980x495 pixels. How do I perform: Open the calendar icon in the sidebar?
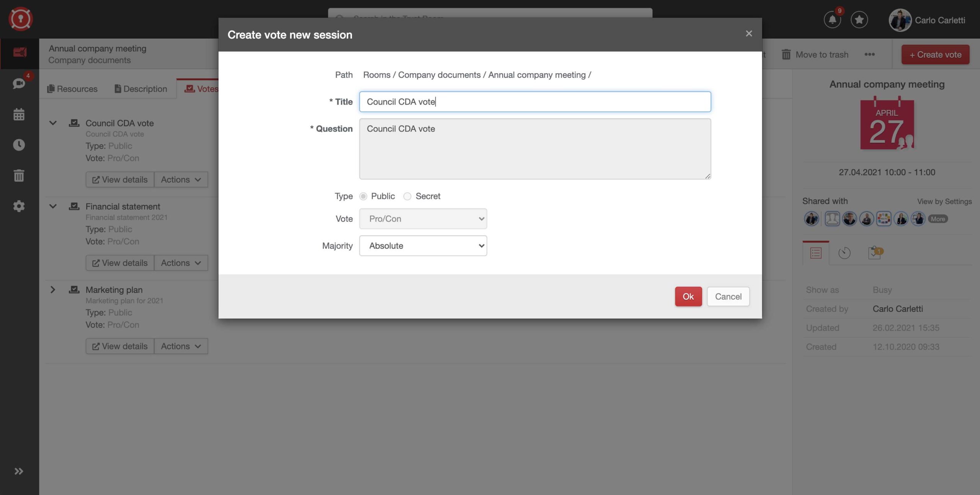[x=18, y=114]
